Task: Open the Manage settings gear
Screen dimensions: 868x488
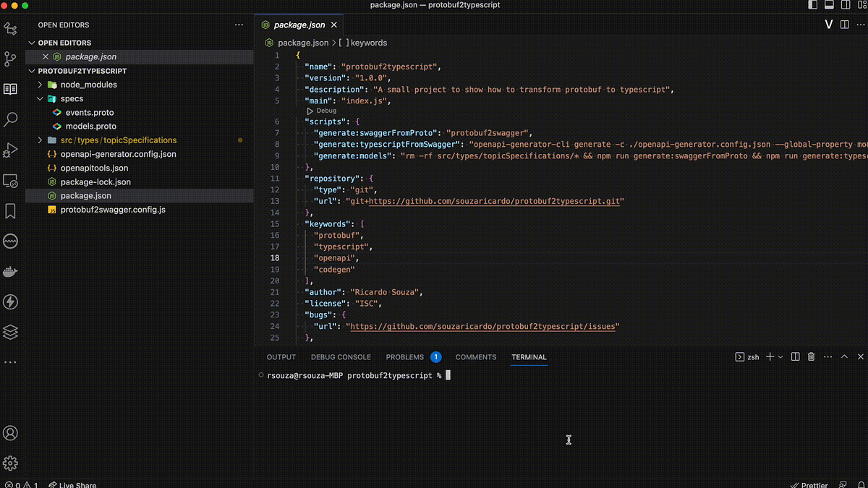Action: tap(10, 462)
